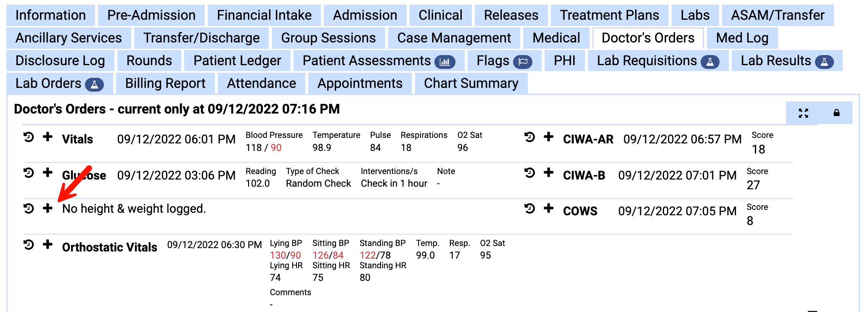Add a new COWS entry

pos(548,209)
